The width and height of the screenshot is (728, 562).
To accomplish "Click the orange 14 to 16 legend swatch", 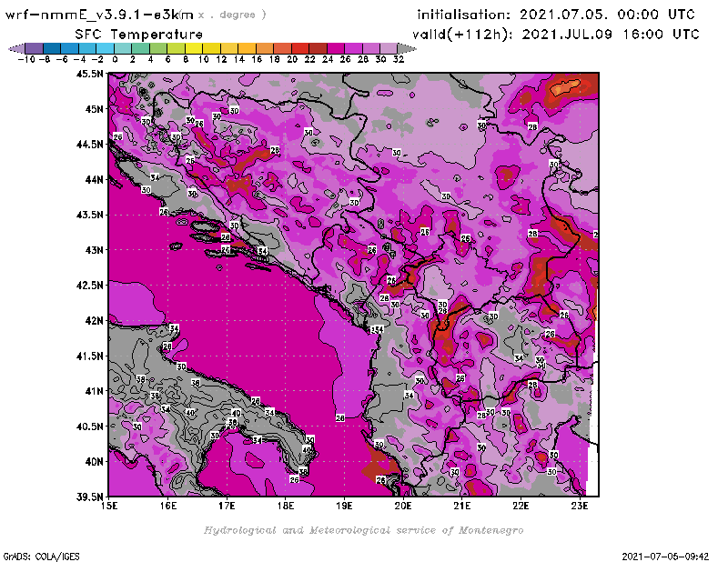I will tap(247, 48).
